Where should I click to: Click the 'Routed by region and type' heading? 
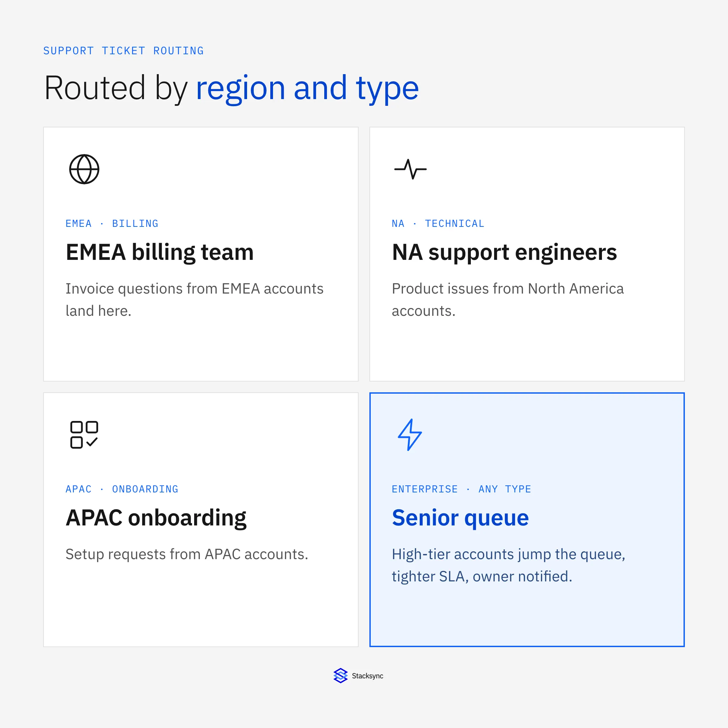(x=231, y=89)
